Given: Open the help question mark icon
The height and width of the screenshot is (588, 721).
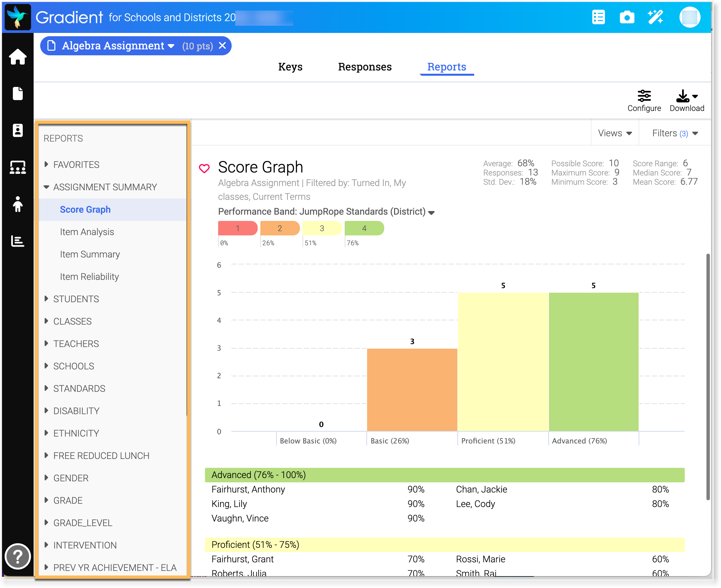Looking at the screenshot, I should click(17, 556).
